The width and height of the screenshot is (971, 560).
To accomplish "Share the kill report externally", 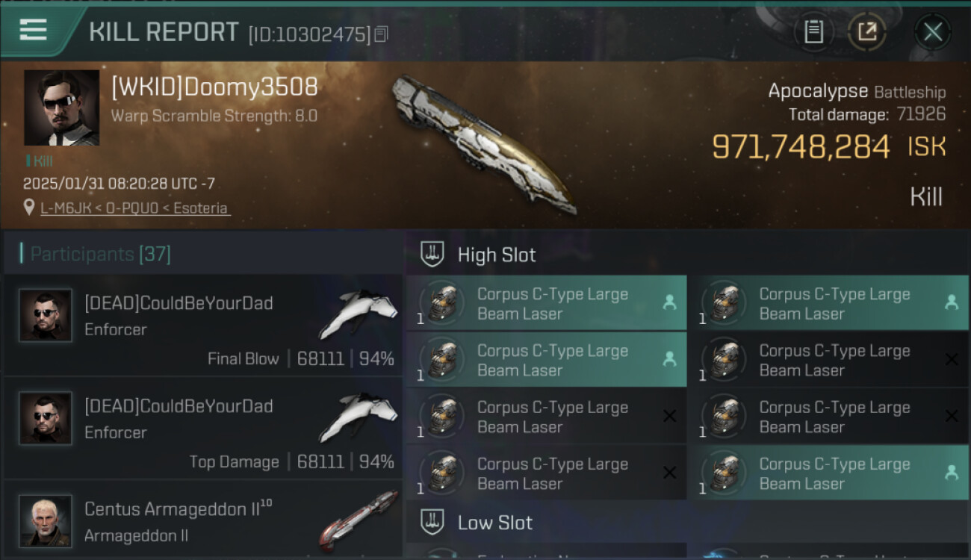I will (867, 32).
